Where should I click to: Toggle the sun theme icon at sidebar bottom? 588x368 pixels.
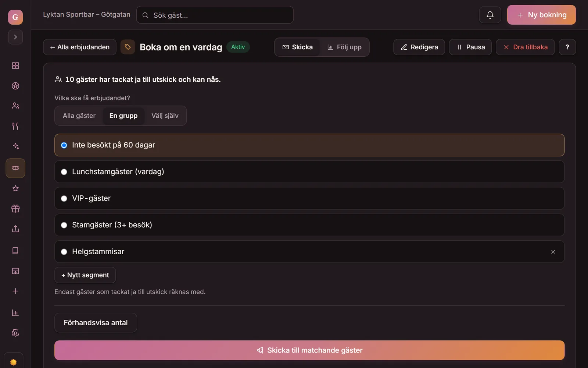coord(14,362)
